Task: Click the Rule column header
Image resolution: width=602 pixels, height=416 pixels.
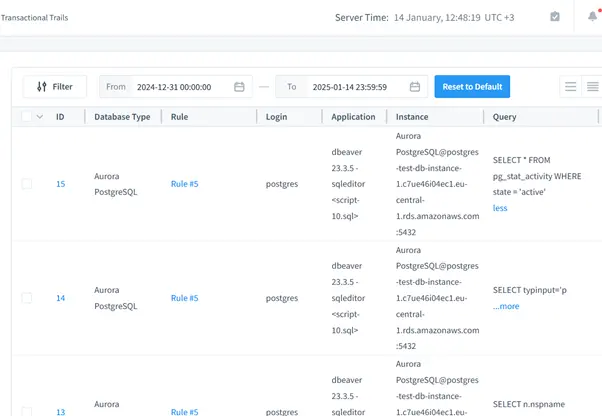Action: pyautogui.click(x=179, y=117)
